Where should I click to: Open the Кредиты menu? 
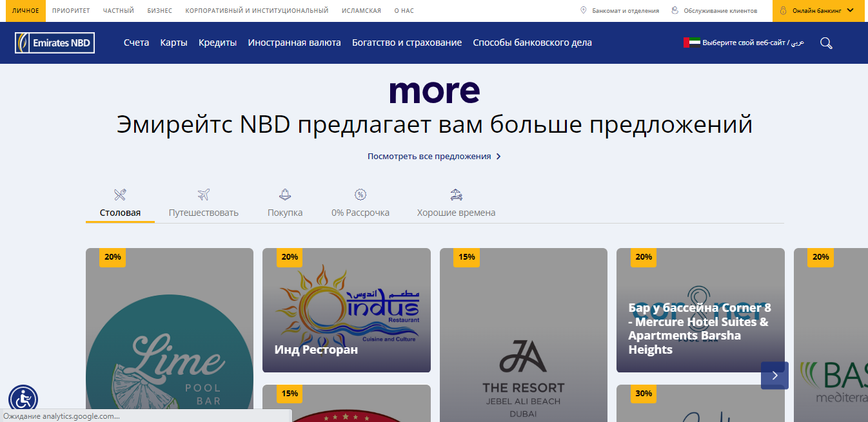point(217,43)
